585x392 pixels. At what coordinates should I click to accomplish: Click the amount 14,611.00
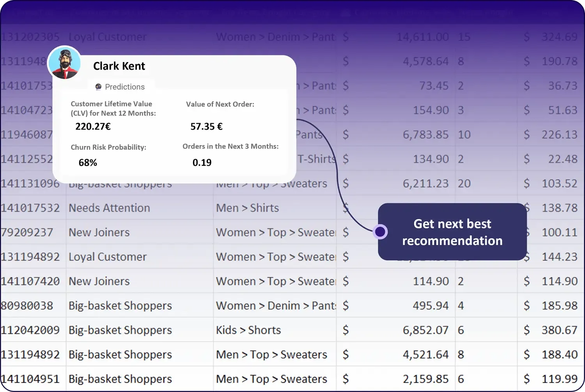[423, 37]
